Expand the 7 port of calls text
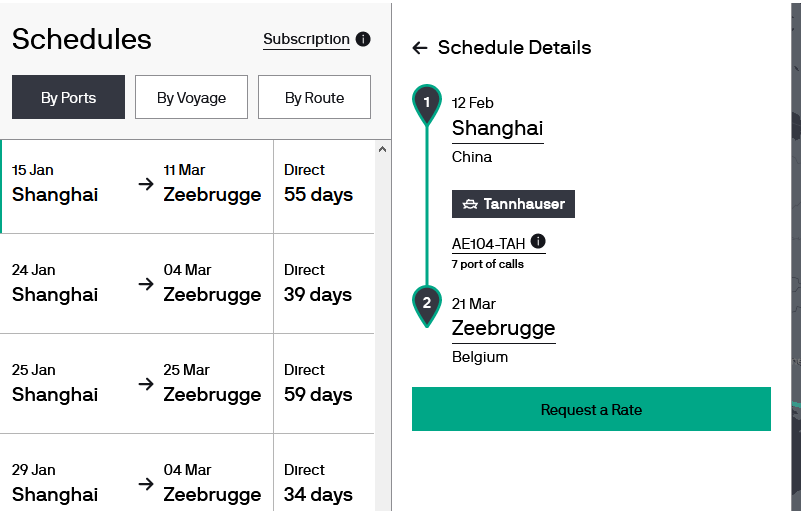Image resolution: width=801 pixels, height=511 pixels. 488,264
